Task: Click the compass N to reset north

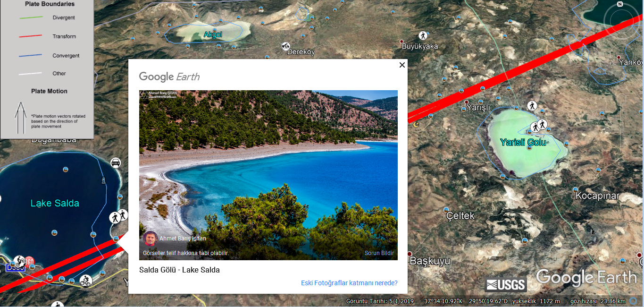Action: click(x=620, y=4)
